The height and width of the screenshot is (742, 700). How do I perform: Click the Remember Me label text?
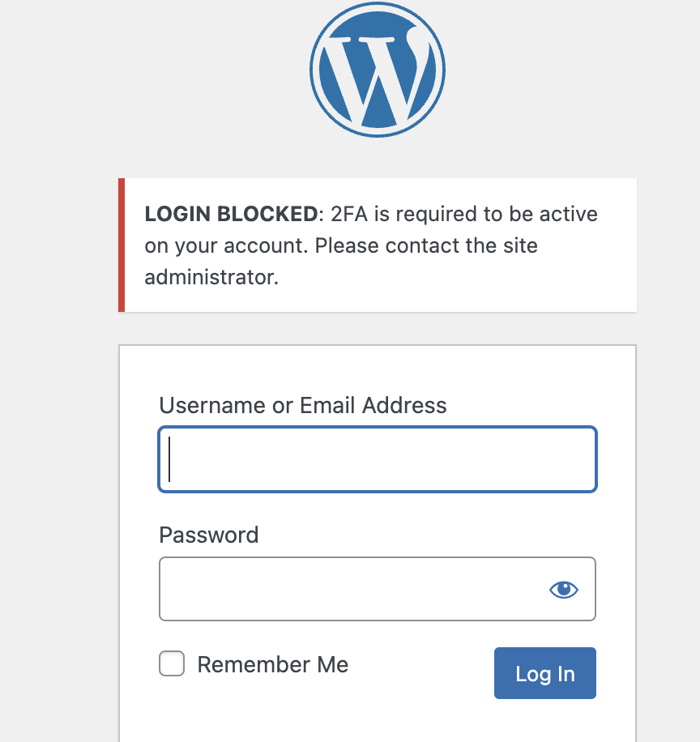click(272, 665)
